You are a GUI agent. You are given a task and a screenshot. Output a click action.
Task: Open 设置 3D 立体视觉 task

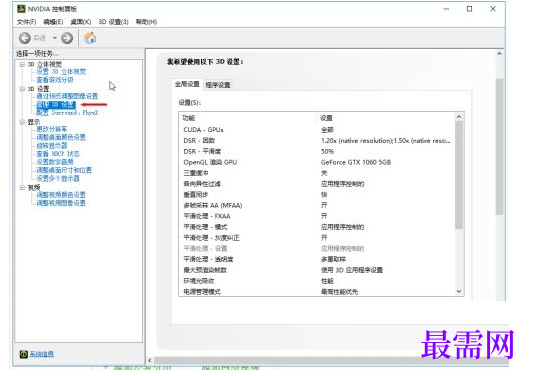tap(61, 72)
